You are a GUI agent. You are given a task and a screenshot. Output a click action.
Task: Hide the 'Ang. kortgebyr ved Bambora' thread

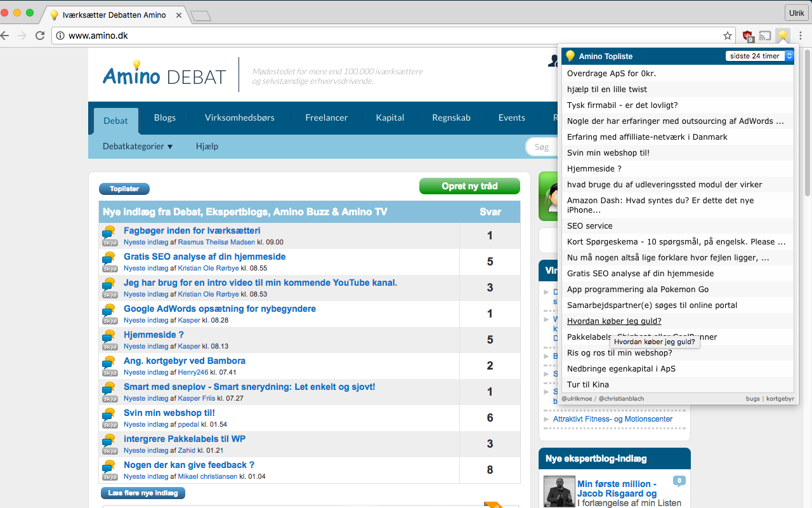click(110, 373)
